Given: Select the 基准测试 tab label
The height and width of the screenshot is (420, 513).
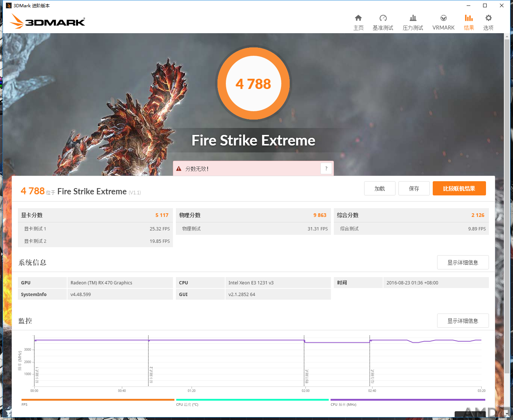Looking at the screenshot, I should click(x=383, y=28).
